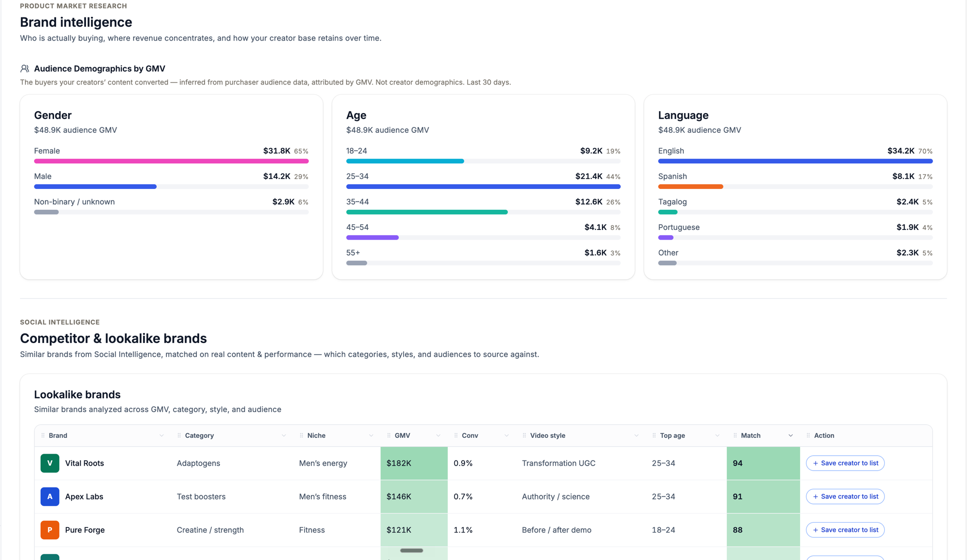
Task: Click the blue Male GMV bar
Action: click(x=95, y=187)
